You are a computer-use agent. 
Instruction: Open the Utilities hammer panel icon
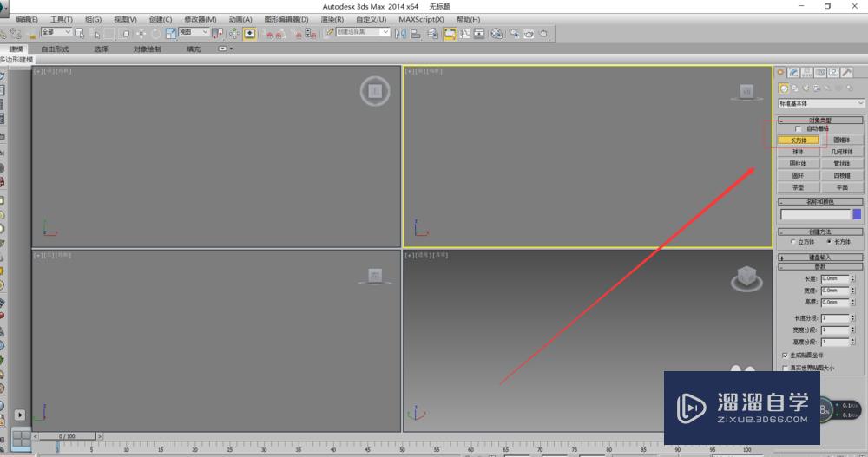pyautogui.click(x=846, y=73)
